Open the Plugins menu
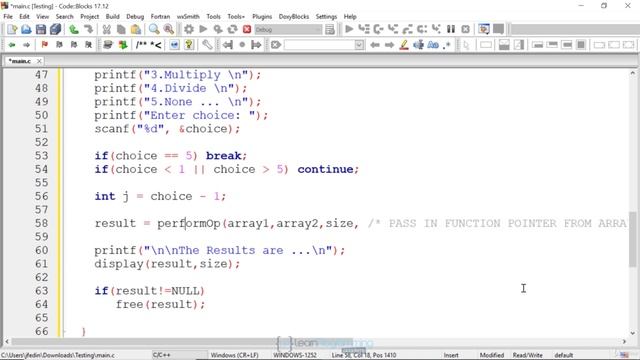Image resolution: width=640 pixels, height=360 pixels. pyautogui.click(x=262, y=16)
